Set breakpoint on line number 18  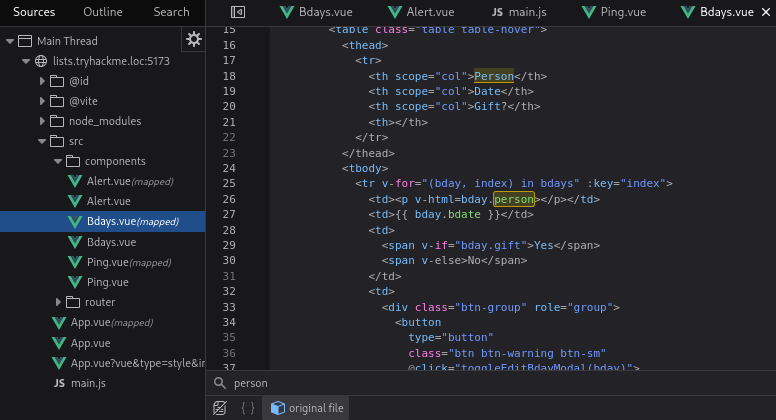click(229, 76)
